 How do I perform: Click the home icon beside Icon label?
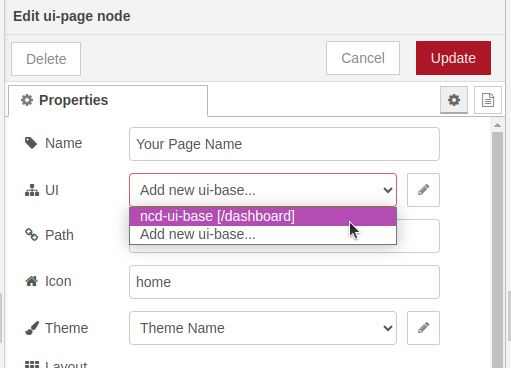(32, 281)
